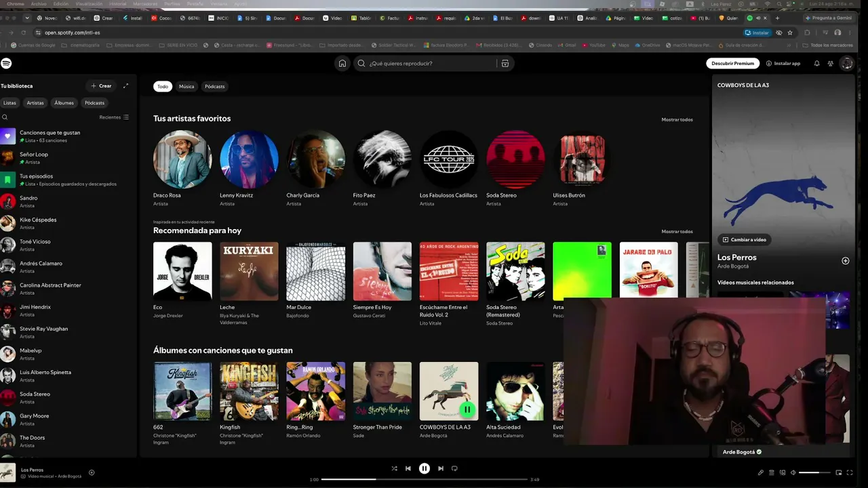Open the connect to a device menu

point(783,472)
